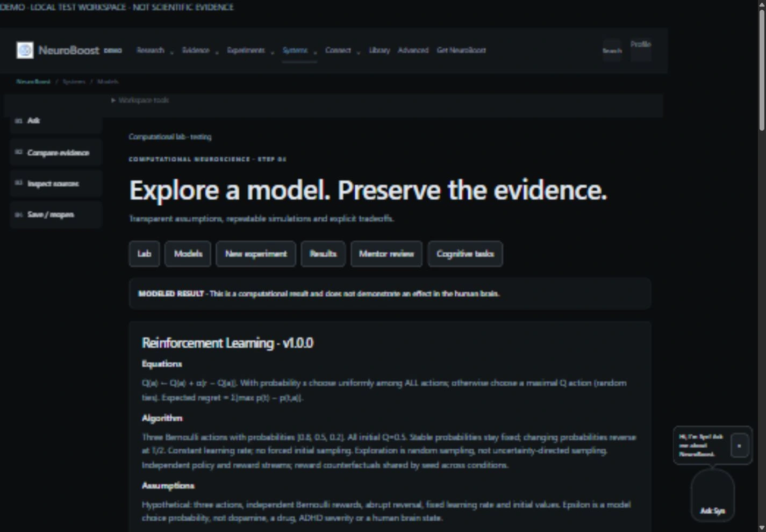The image size is (766, 532).
Task: Expand the Connect menu dropdown
Action: click(x=342, y=51)
